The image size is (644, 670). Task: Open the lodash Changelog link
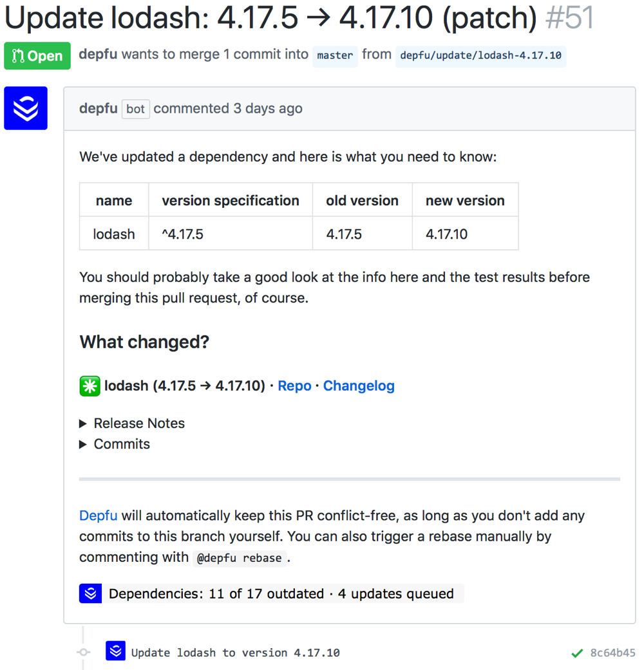[x=359, y=386]
